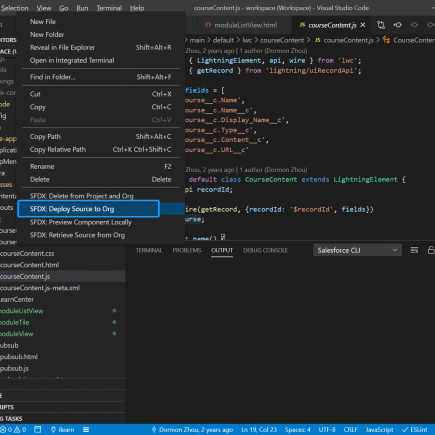Choose Copy from the context menu
The width and height of the screenshot is (435, 435).
click(x=101, y=107)
